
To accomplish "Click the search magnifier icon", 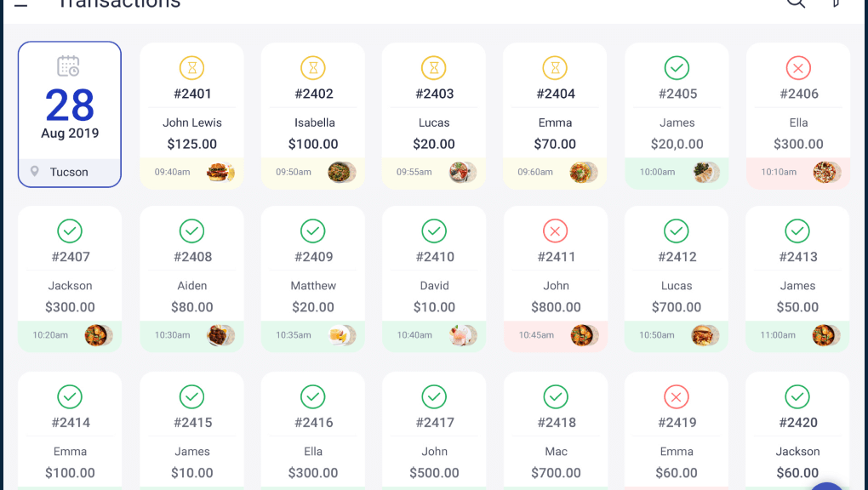I will [x=796, y=3].
